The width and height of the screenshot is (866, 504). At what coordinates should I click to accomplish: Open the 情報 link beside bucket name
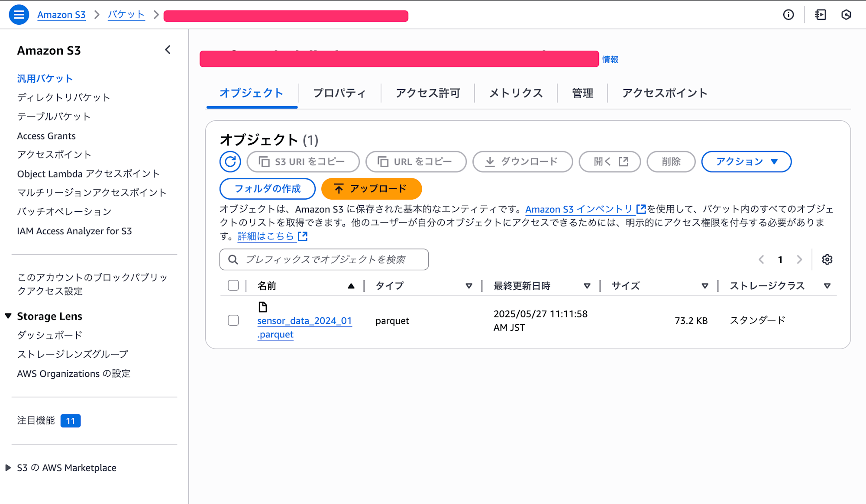[610, 59]
